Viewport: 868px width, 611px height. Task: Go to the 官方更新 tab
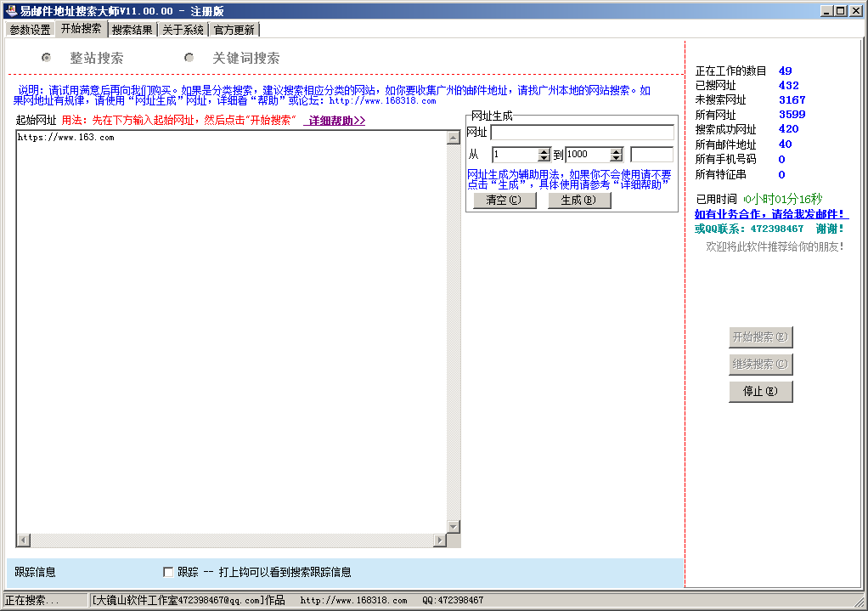click(234, 30)
